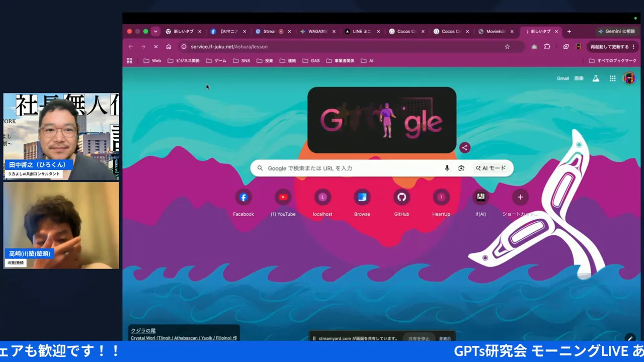
Task: Open the YouTube shortcut icon
Action: click(283, 197)
